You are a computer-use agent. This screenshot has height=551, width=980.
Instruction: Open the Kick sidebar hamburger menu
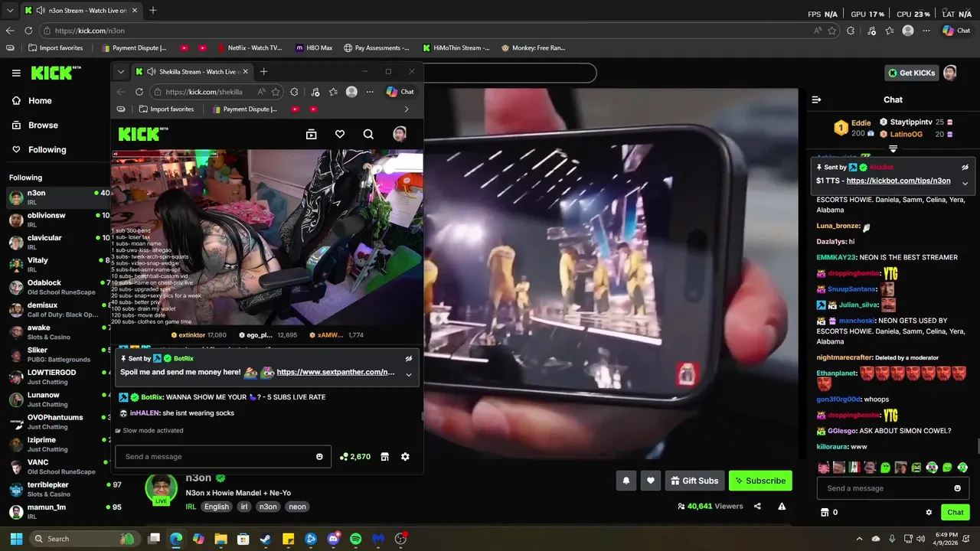coord(16,73)
